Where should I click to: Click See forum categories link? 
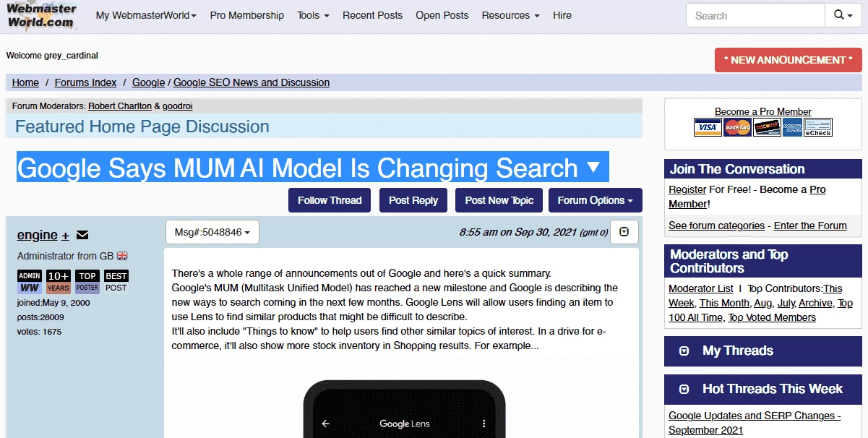pos(716,226)
